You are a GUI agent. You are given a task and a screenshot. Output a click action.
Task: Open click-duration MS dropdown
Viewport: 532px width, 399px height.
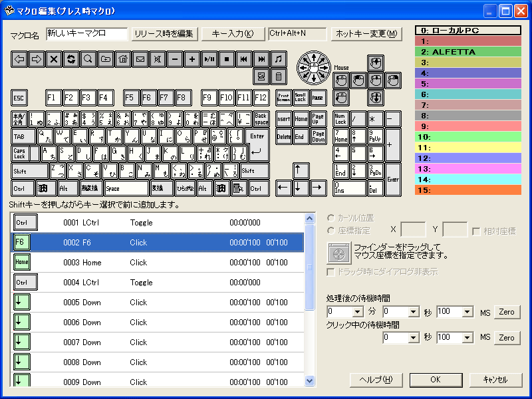click(467, 338)
